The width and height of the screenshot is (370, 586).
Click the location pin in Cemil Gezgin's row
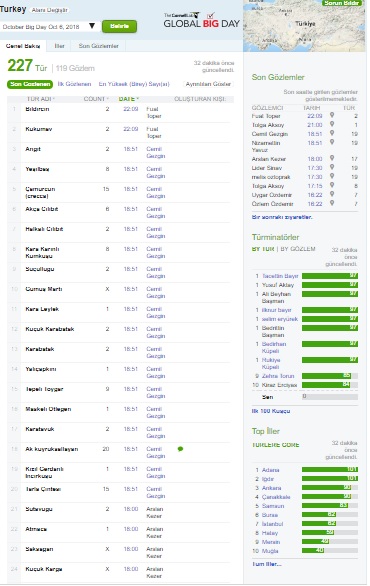click(x=332, y=133)
